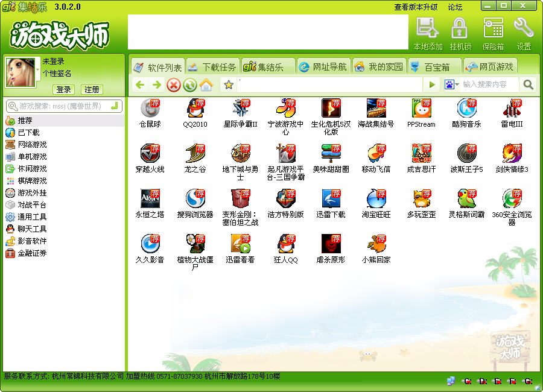
Task: Expand the Baidu search engine dropdown
Action: (x=457, y=84)
